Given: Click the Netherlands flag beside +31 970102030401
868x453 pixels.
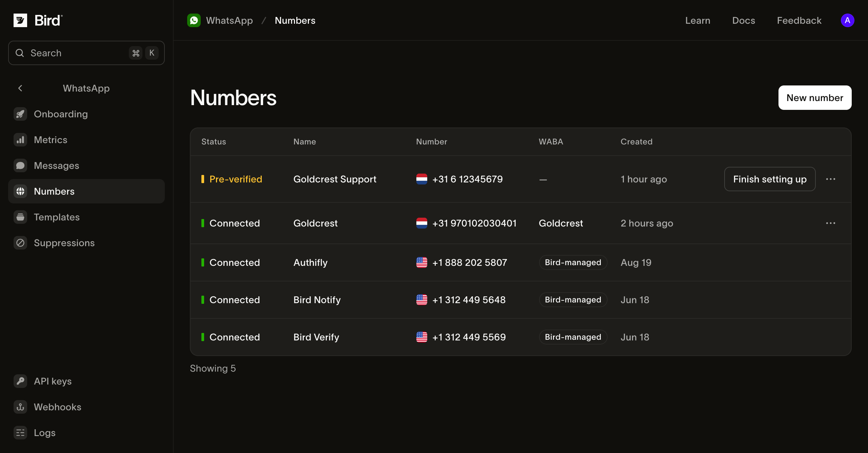Looking at the screenshot, I should pyautogui.click(x=422, y=223).
